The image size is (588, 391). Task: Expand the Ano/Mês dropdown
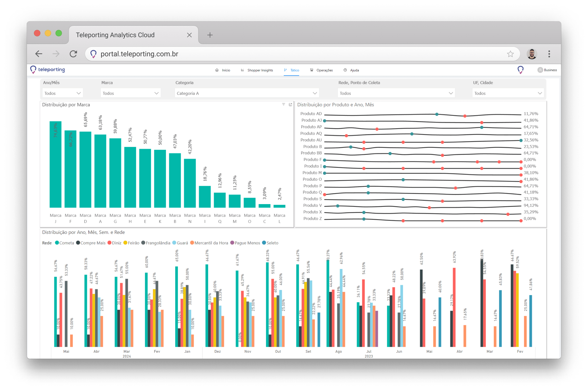[x=62, y=93]
